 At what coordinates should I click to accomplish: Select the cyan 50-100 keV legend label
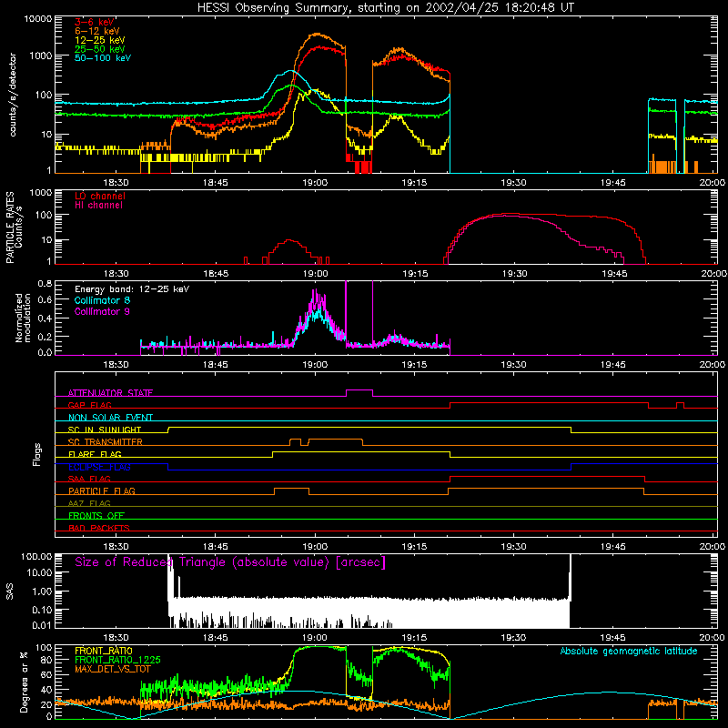click(x=103, y=58)
